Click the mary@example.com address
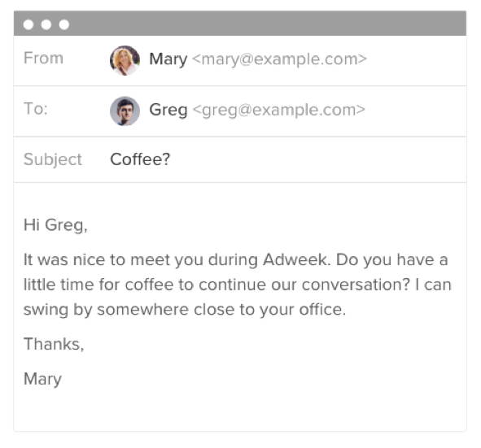This screenshot has height=448, width=481. pyautogui.click(x=279, y=59)
